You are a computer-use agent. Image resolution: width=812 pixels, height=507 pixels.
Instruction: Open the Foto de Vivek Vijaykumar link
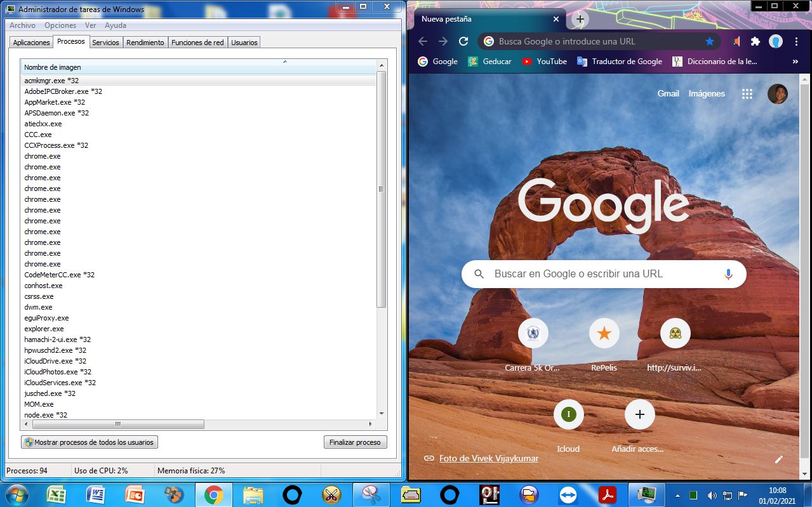pos(489,458)
